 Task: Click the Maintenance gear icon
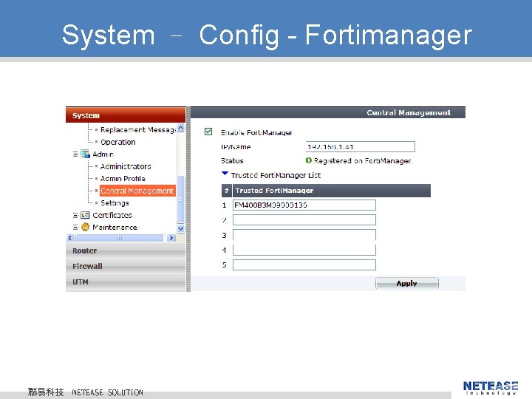85,227
